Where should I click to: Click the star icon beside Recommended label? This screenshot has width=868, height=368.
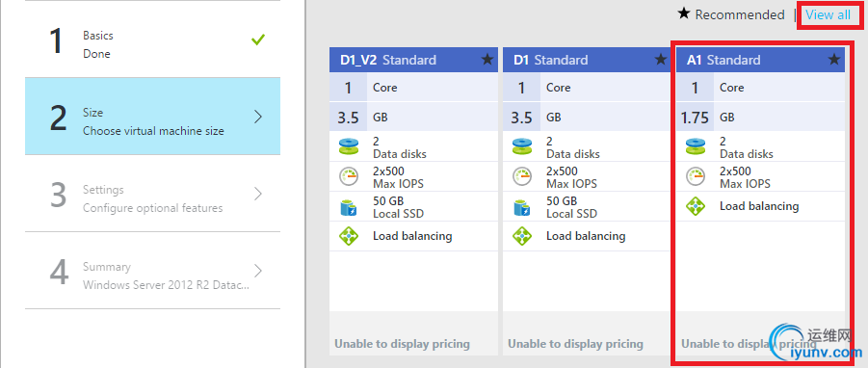684,13
